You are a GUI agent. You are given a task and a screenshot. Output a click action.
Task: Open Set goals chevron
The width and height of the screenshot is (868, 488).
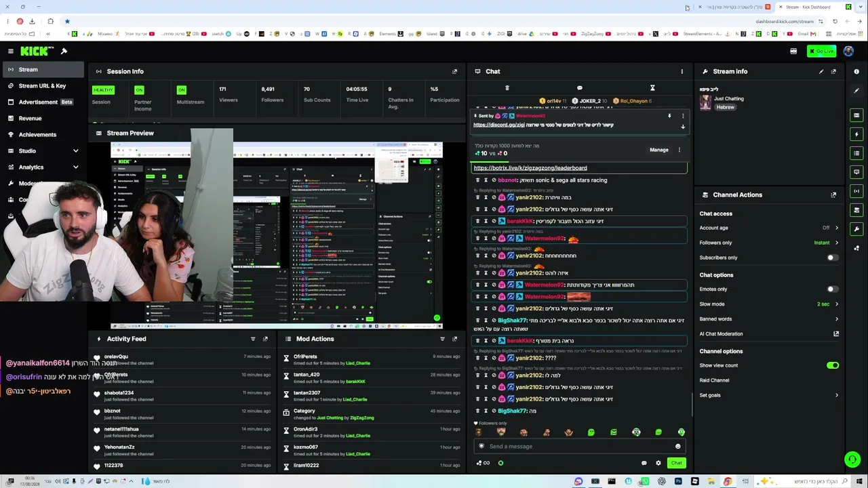point(836,395)
